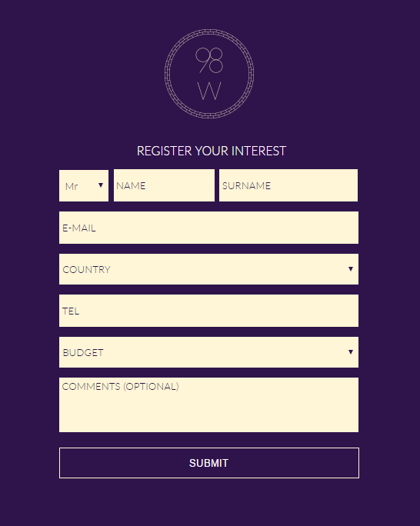420x526 pixels.
Task: Click the BUDGET placeholder label
Action: coord(83,353)
